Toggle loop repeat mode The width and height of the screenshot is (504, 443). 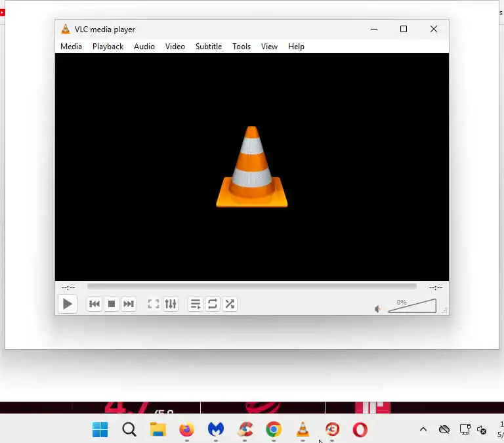(213, 304)
